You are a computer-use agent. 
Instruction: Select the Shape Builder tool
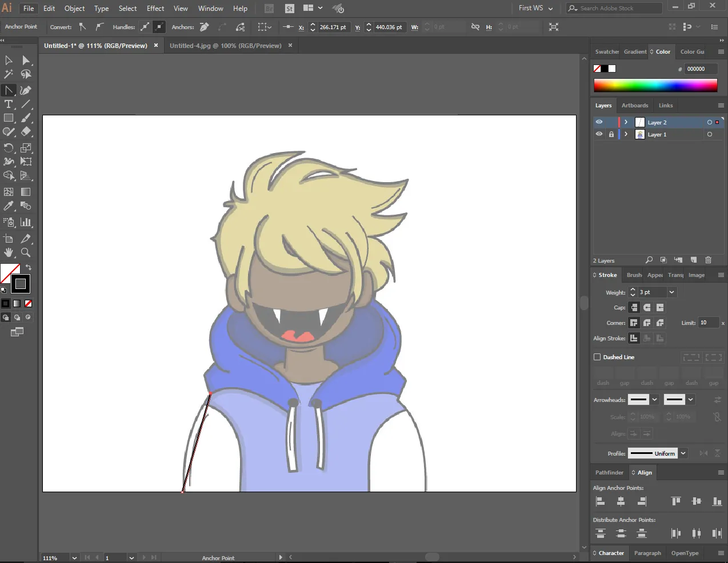9,176
